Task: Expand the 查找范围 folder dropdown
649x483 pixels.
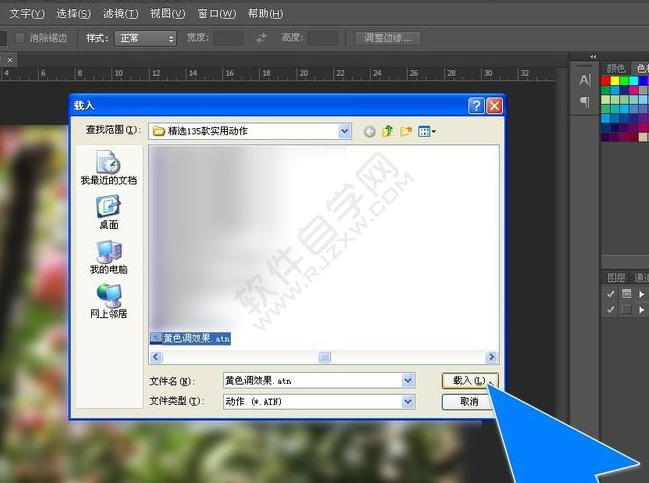Action: 344,131
